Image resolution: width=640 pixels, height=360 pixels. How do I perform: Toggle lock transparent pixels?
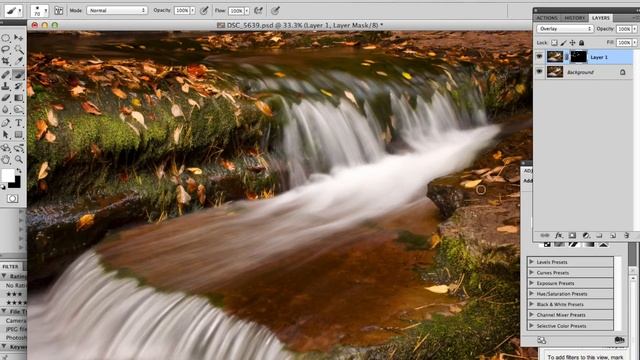(x=554, y=42)
